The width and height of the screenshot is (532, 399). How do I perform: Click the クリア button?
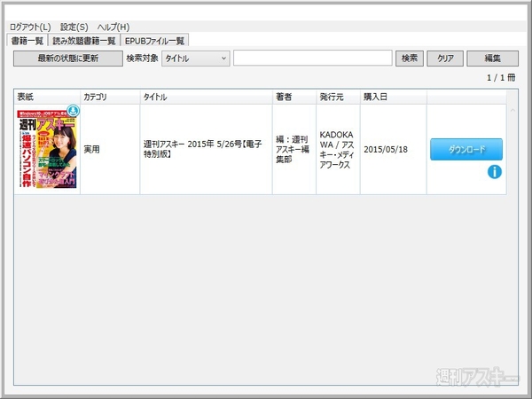(445, 59)
